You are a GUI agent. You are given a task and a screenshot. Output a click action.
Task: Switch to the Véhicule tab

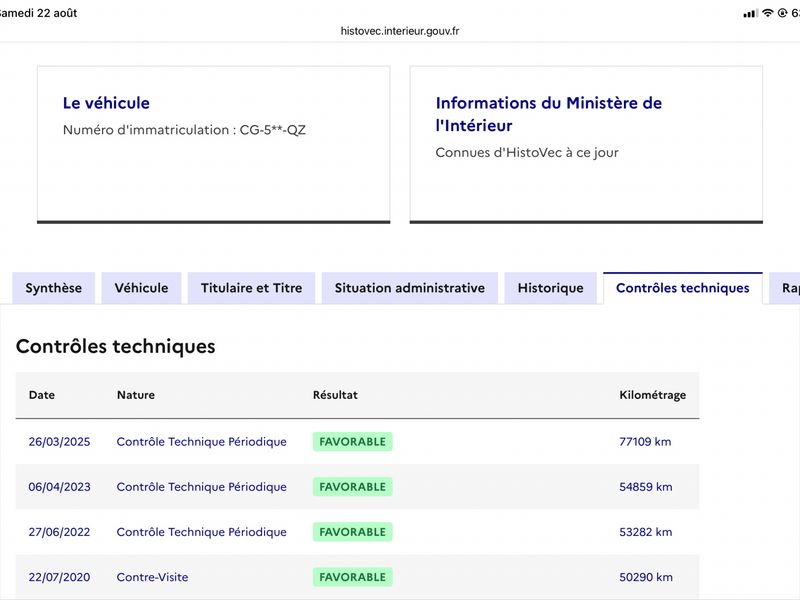(x=141, y=288)
